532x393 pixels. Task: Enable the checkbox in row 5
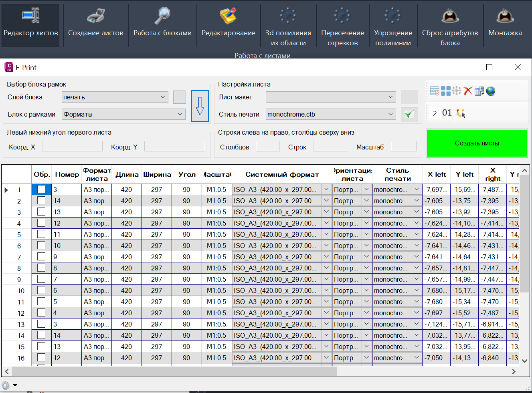(x=41, y=234)
